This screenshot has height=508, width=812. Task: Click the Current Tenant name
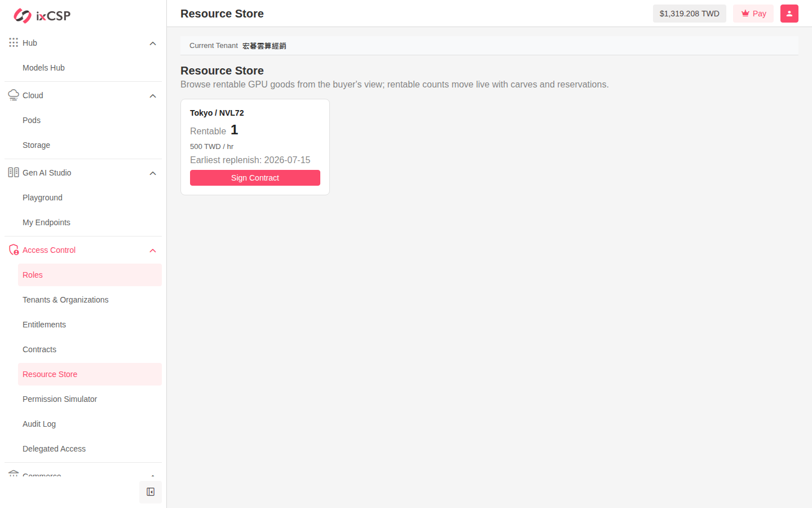(x=264, y=46)
